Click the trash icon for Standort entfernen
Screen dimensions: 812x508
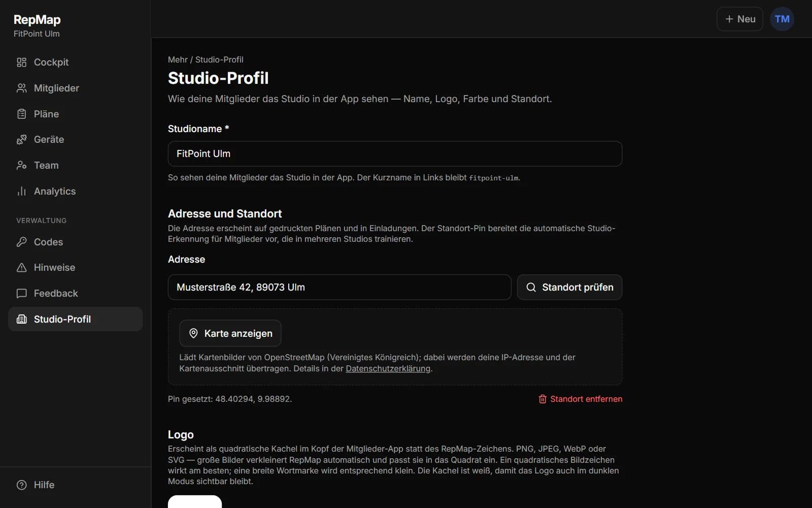(x=543, y=399)
